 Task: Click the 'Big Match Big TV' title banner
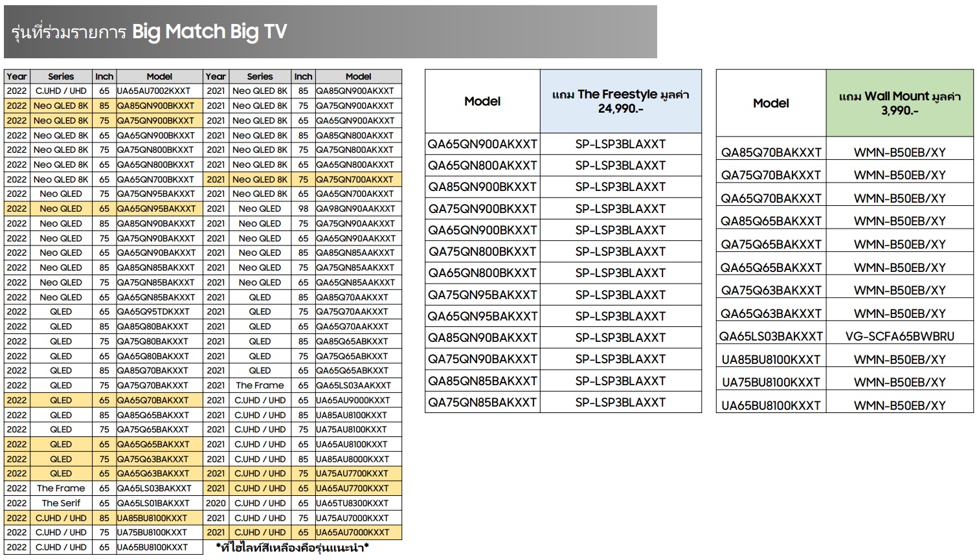click(x=330, y=32)
